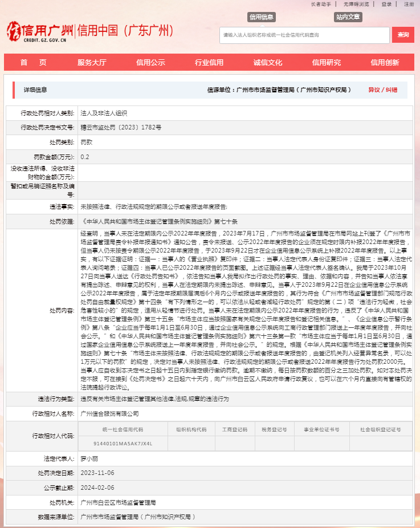Open the 信用创新 menu item
The image size is (420, 528).
coord(385,62)
